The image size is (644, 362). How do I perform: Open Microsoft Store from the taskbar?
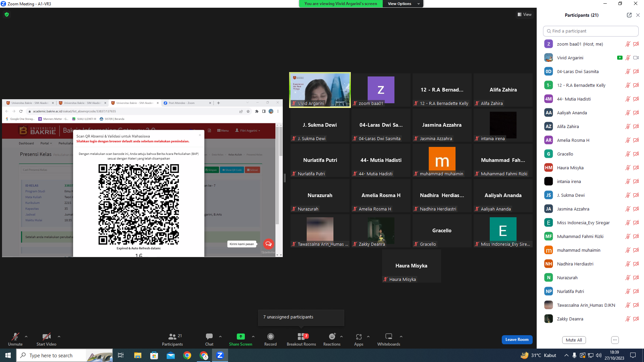(154, 355)
